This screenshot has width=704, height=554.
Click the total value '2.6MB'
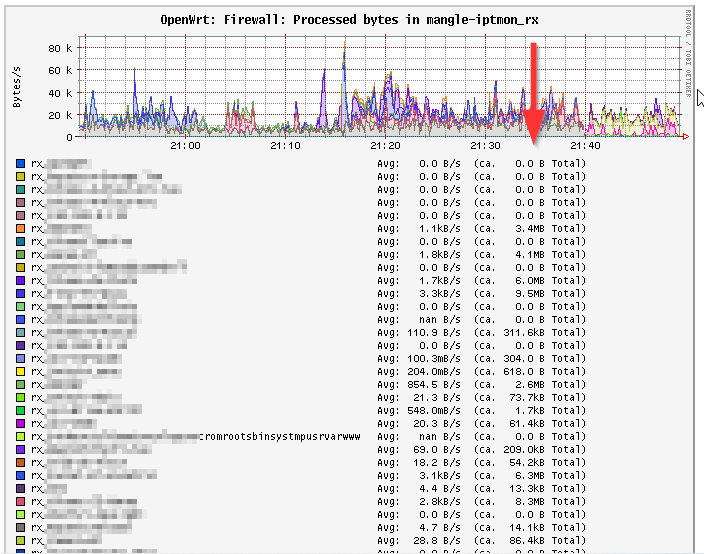(x=530, y=385)
